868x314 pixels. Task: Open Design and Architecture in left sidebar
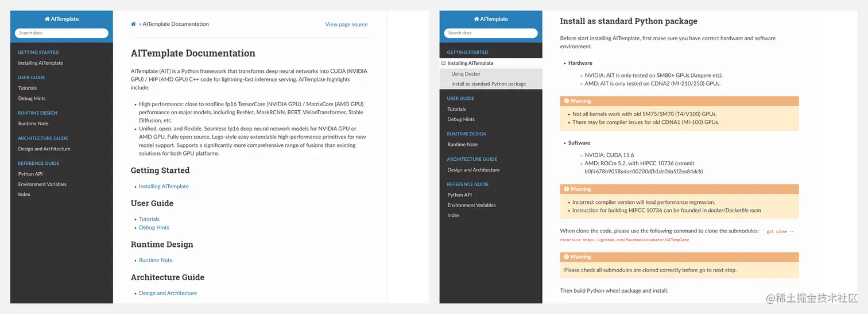44,149
